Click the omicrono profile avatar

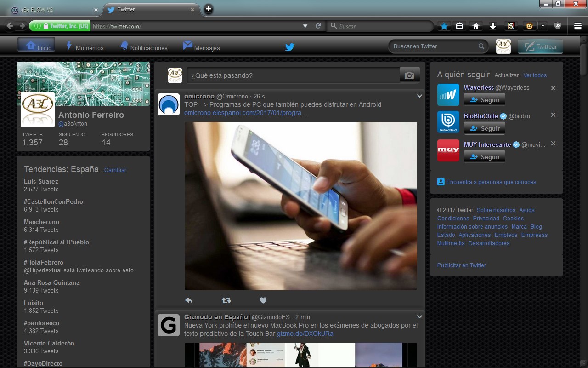tap(169, 104)
